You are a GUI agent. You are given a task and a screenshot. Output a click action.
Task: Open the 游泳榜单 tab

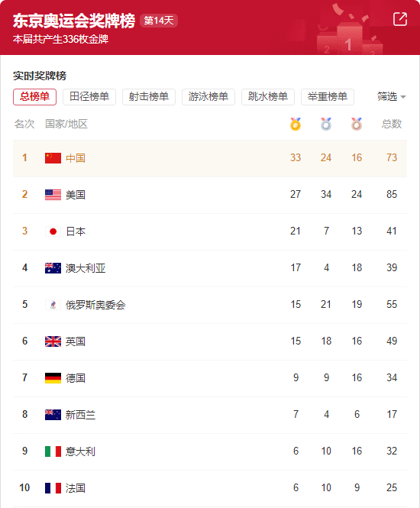(x=208, y=97)
